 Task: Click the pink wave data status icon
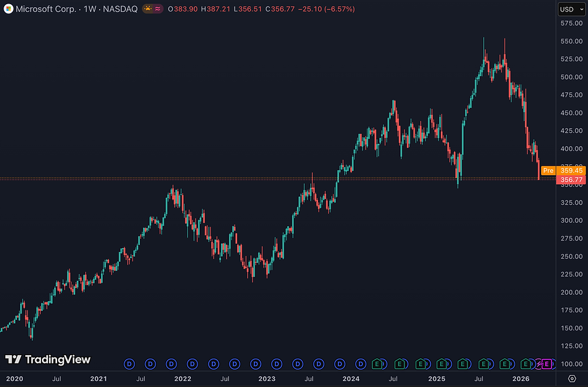pyautogui.click(x=158, y=8)
